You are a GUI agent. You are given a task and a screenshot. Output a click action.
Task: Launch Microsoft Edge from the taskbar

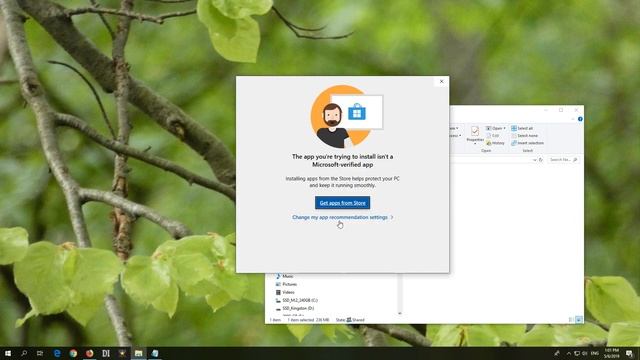(57, 353)
